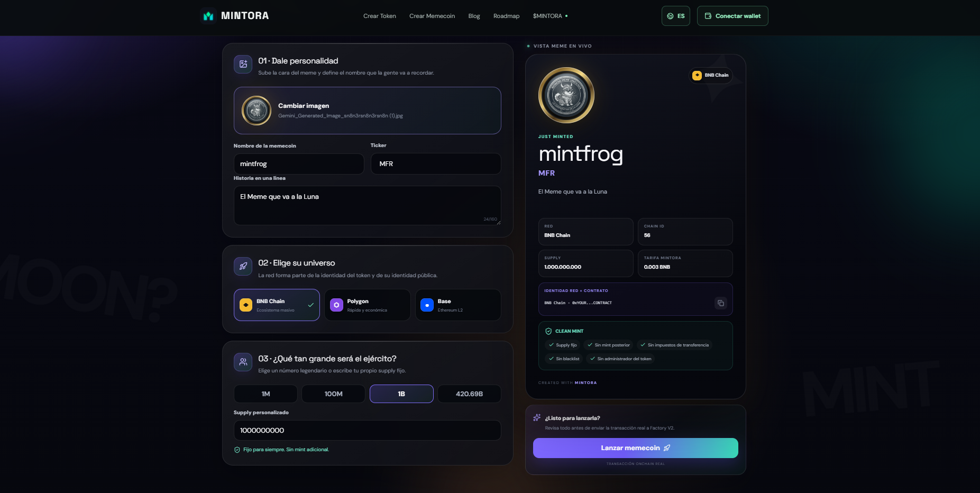Select the BNB Chain network option

(x=277, y=305)
